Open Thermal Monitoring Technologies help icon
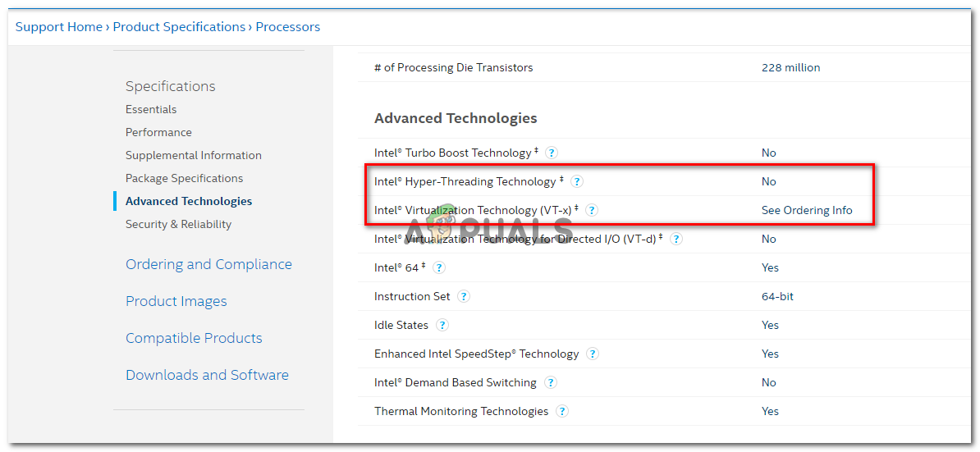This screenshot has height=452, width=980. tap(562, 411)
